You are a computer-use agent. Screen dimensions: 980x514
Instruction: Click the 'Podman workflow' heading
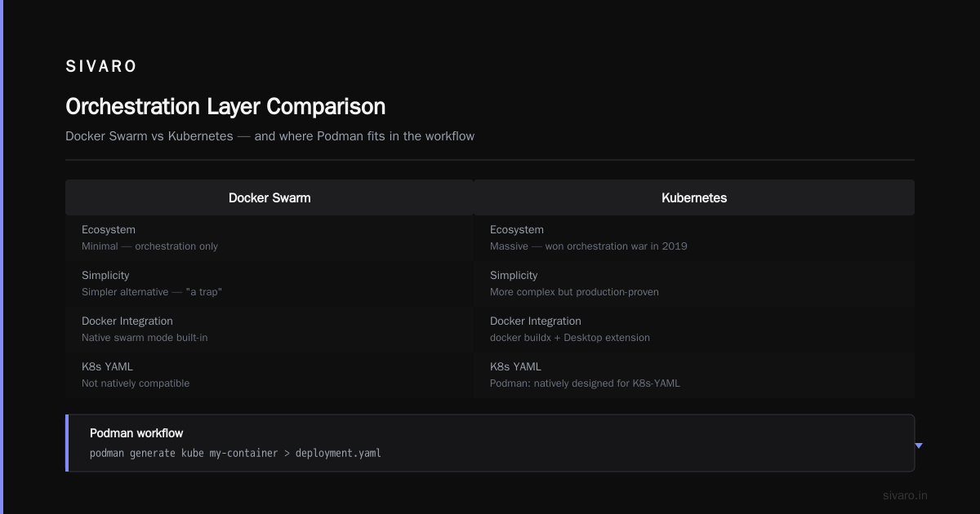tap(136, 433)
